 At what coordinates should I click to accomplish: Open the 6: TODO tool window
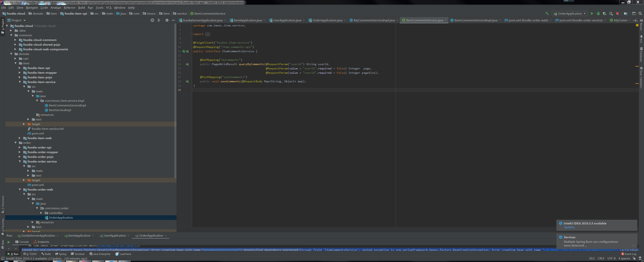coord(30,254)
